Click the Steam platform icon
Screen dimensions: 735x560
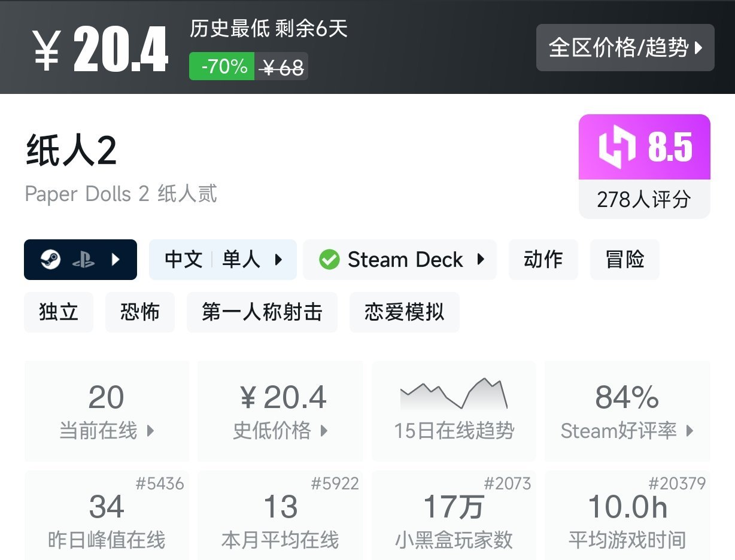[x=51, y=260]
